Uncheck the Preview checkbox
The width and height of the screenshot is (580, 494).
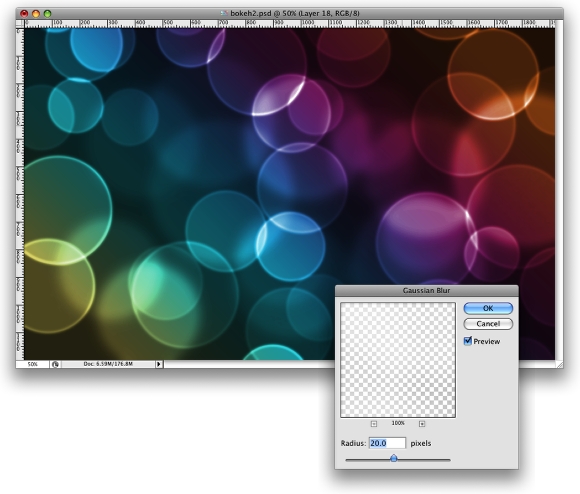click(x=468, y=341)
